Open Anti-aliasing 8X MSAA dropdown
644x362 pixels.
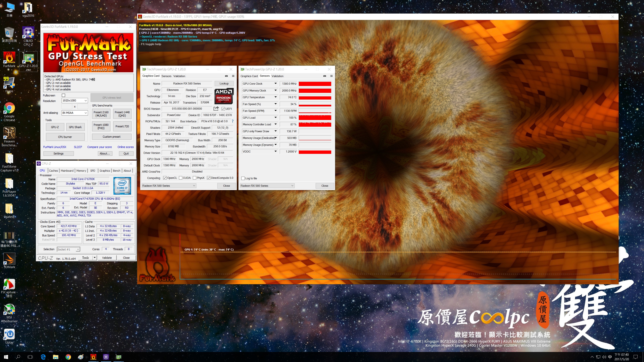(74, 113)
